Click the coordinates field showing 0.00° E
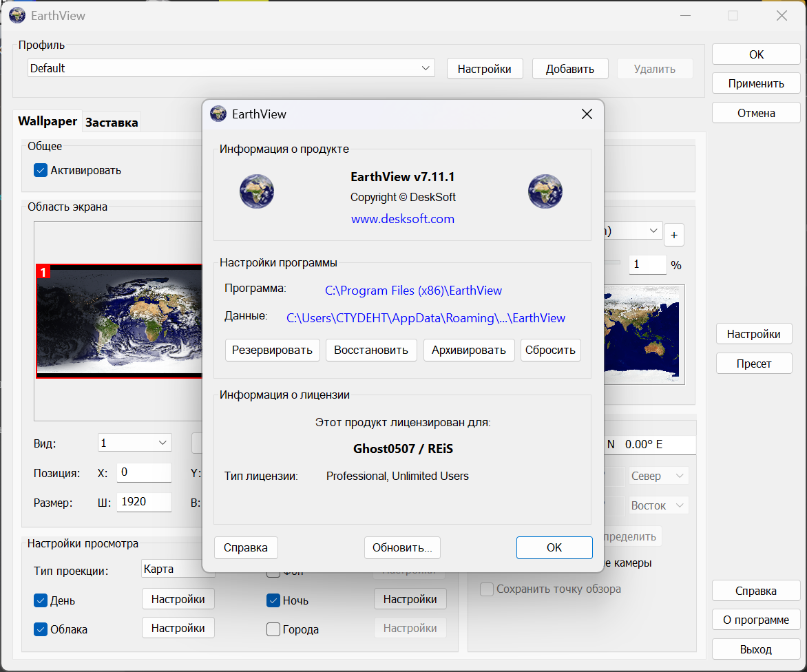The width and height of the screenshot is (807, 672). pyautogui.click(x=650, y=445)
